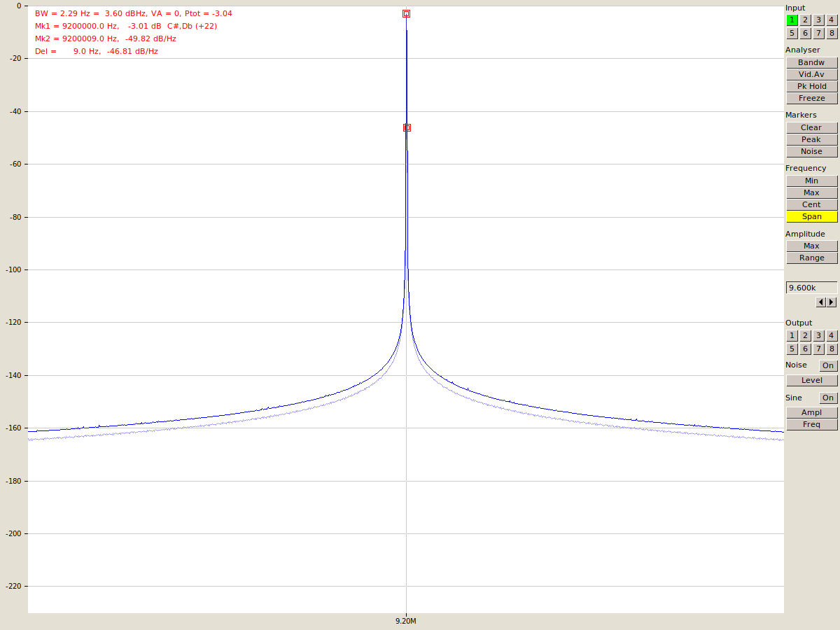Viewport: 840px width, 630px height.
Task: Click the -100 amplitude axis label
Action: point(13,269)
